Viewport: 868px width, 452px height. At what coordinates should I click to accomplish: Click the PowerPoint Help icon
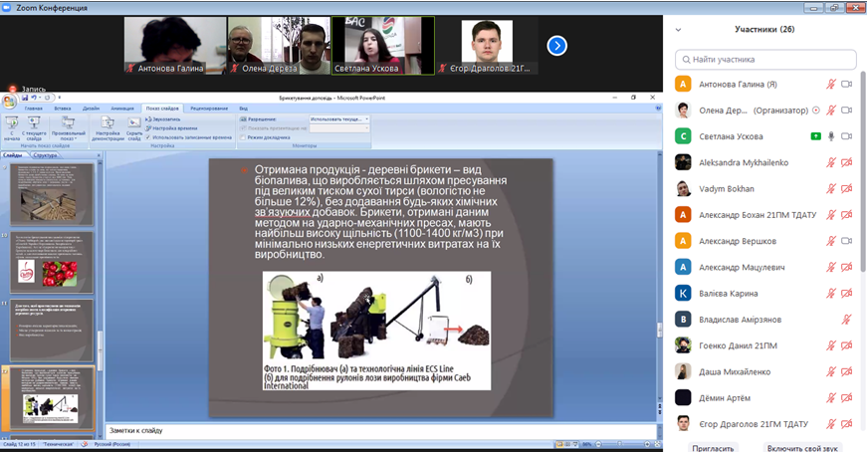[658, 109]
